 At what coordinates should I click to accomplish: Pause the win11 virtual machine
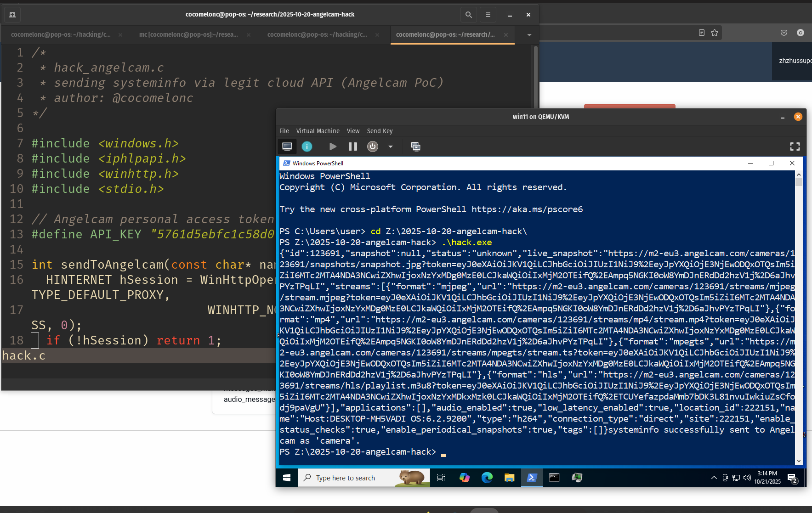pos(352,147)
